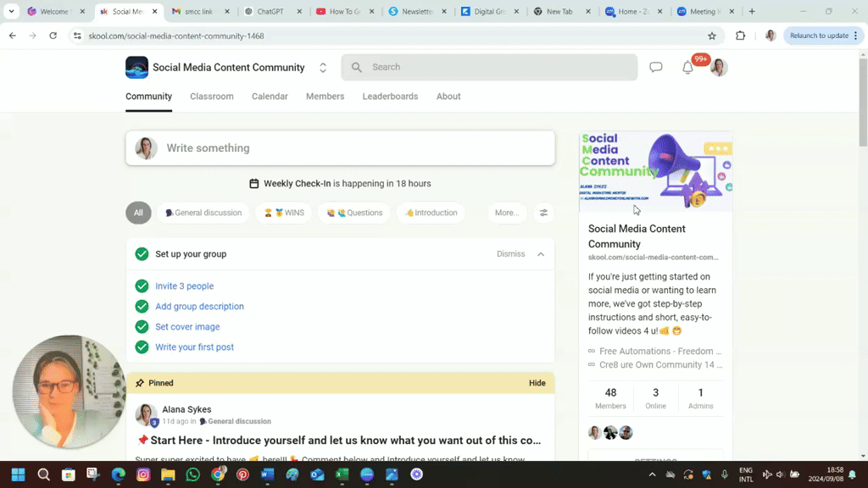Open Pinterest from the taskbar
Viewport: 868px width, 488px height.
click(x=242, y=474)
